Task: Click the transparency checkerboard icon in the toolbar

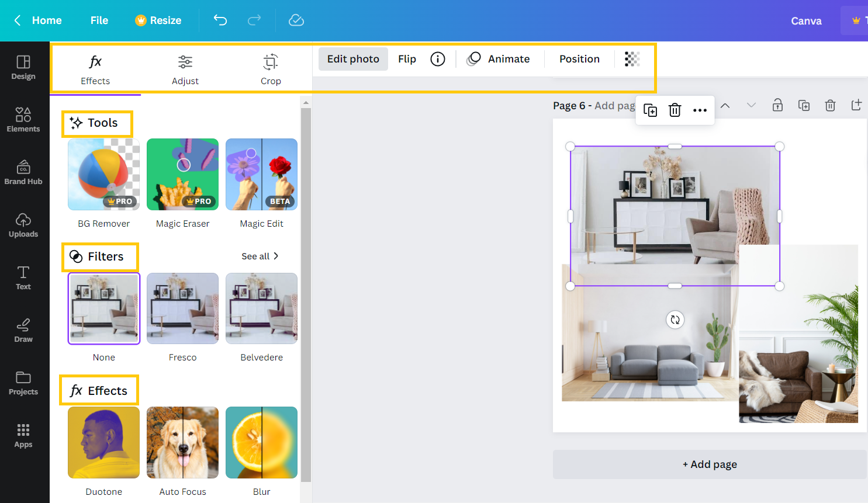Action: tap(631, 58)
